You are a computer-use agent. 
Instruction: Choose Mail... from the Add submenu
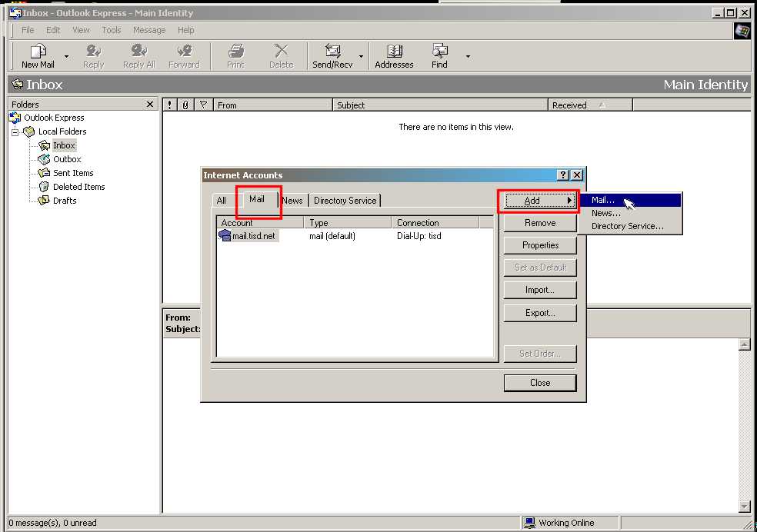(630, 200)
